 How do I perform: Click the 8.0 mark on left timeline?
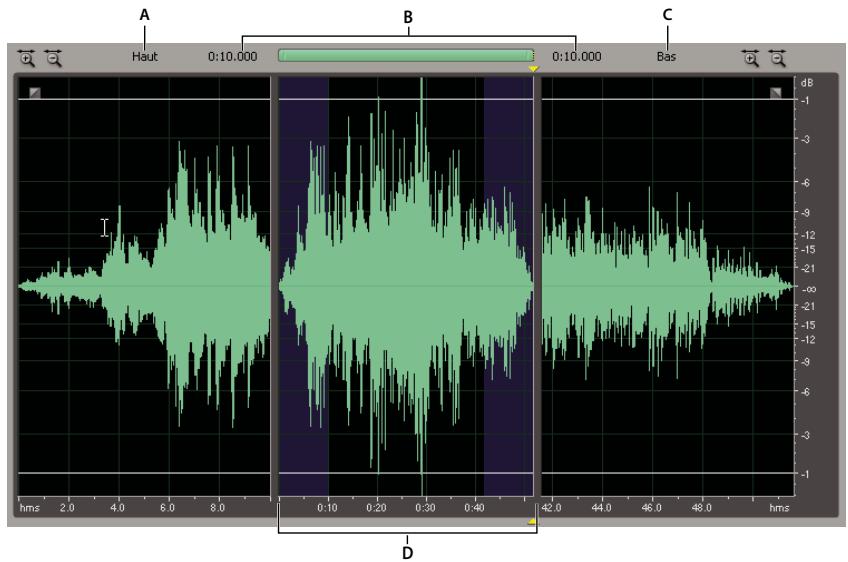[x=217, y=507]
